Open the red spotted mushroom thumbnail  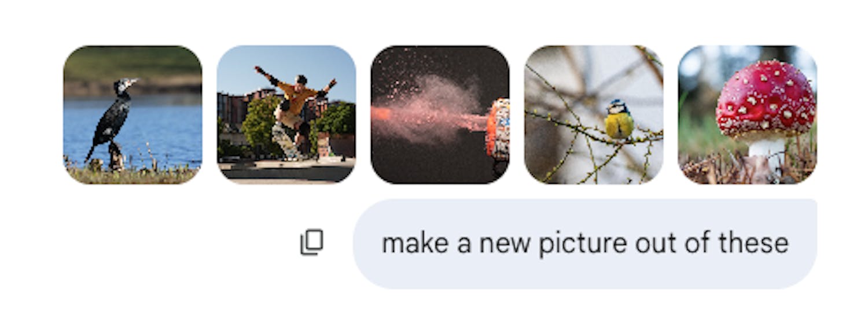(747, 115)
